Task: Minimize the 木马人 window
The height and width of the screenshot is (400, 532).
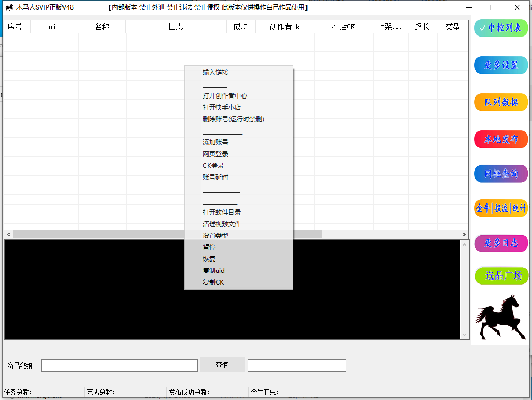Action: (469, 7)
